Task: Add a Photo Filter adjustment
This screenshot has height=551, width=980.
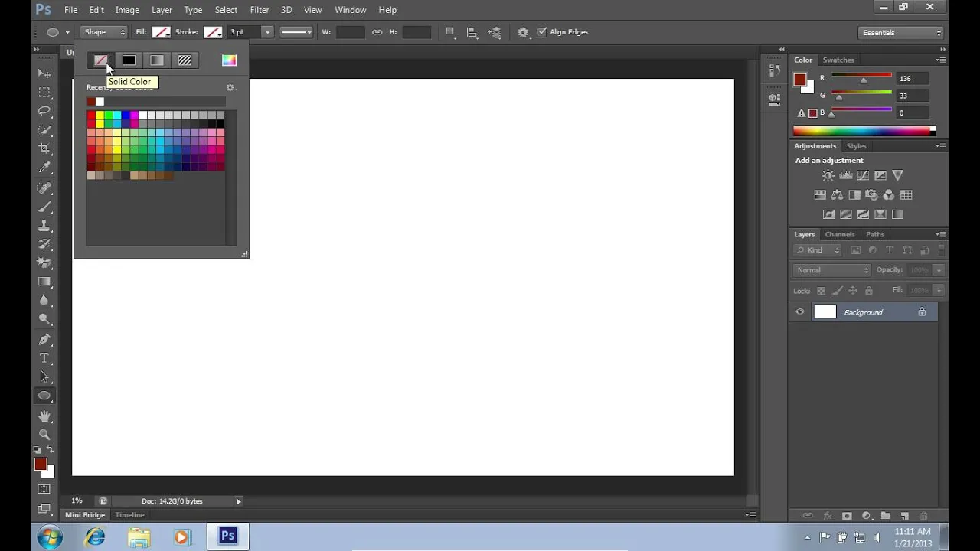Action: click(871, 195)
